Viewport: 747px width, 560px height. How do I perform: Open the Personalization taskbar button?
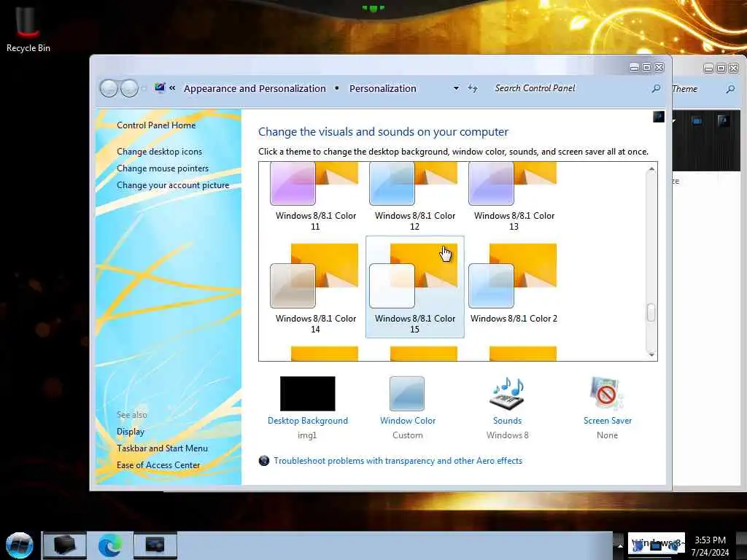tap(155, 545)
